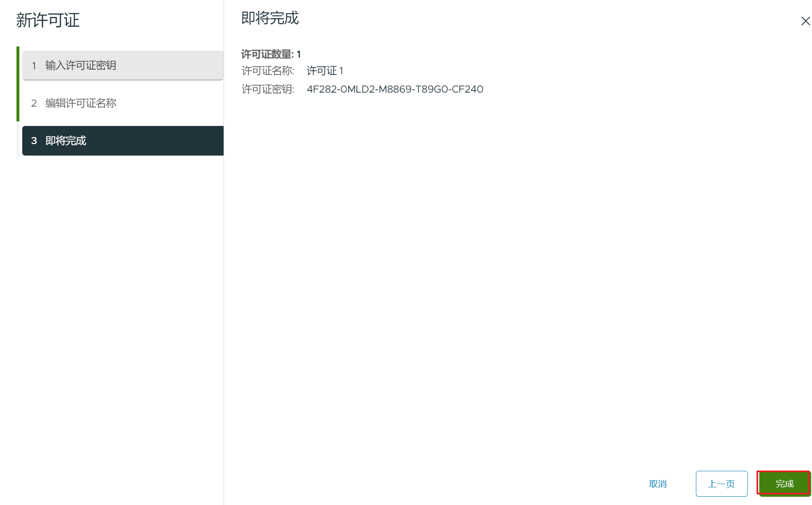Click the green 完成 button
The height and width of the screenshot is (505, 812).
[784, 484]
